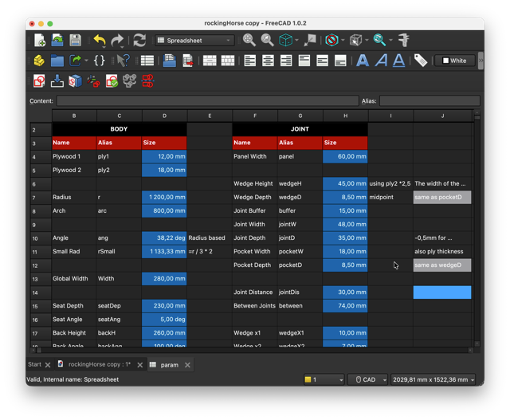Expand the isometric view options arrow
510x420 pixels.
pyautogui.click(x=296, y=41)
